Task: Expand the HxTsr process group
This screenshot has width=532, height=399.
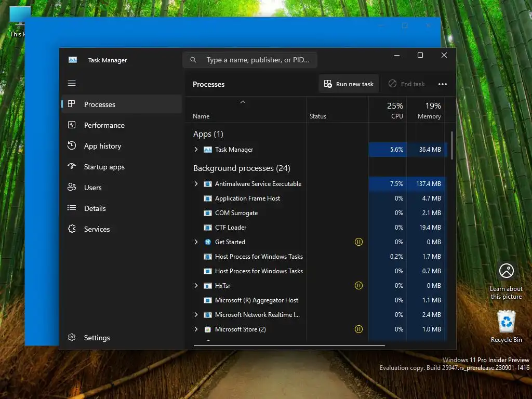Action: [x=196, y=285]
